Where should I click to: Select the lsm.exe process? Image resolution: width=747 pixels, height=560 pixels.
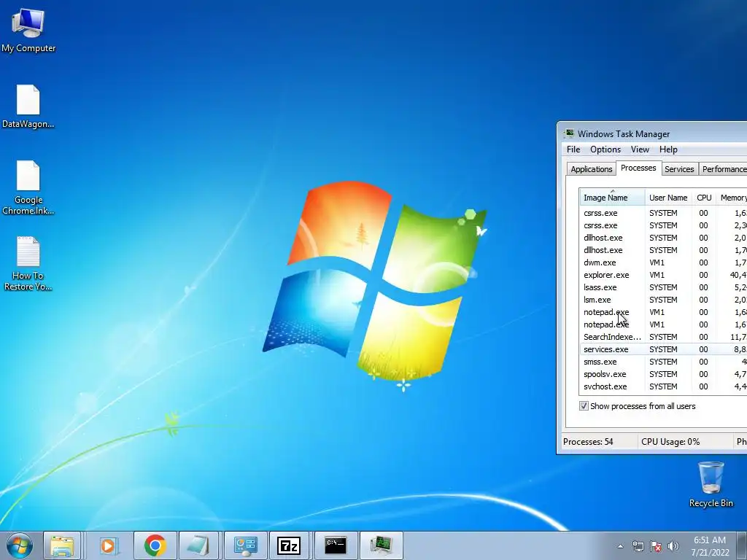(x=663, y=300)
